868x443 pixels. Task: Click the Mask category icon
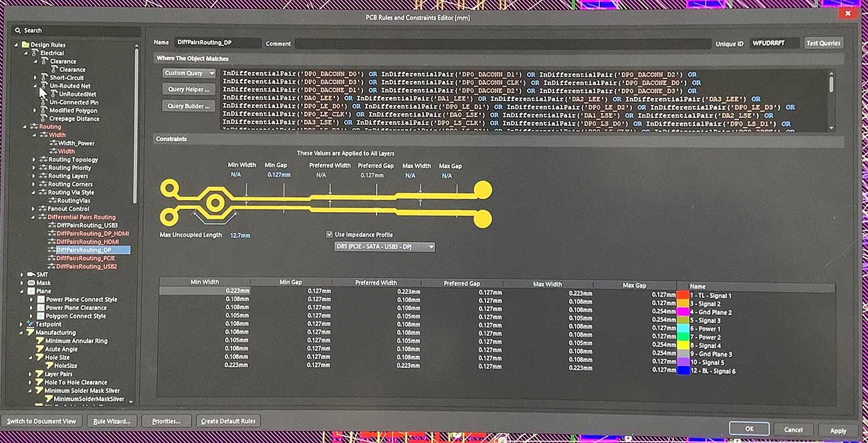[30, 283]
